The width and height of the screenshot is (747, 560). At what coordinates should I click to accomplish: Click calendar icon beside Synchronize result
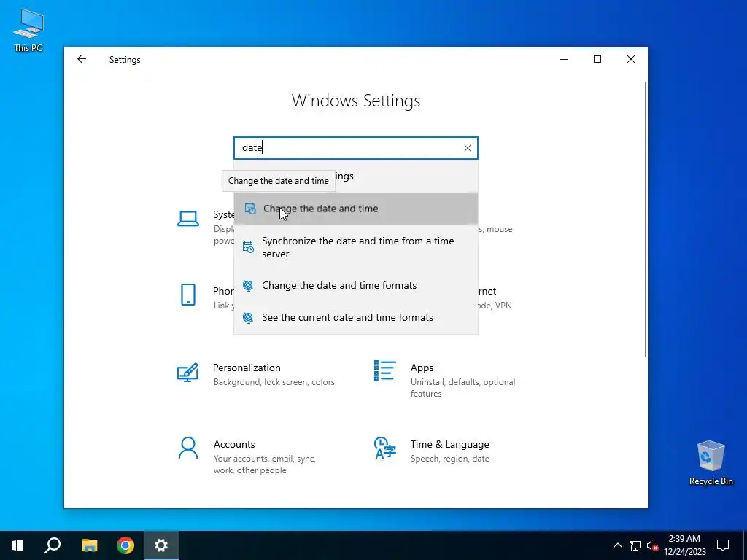(248, 247)
